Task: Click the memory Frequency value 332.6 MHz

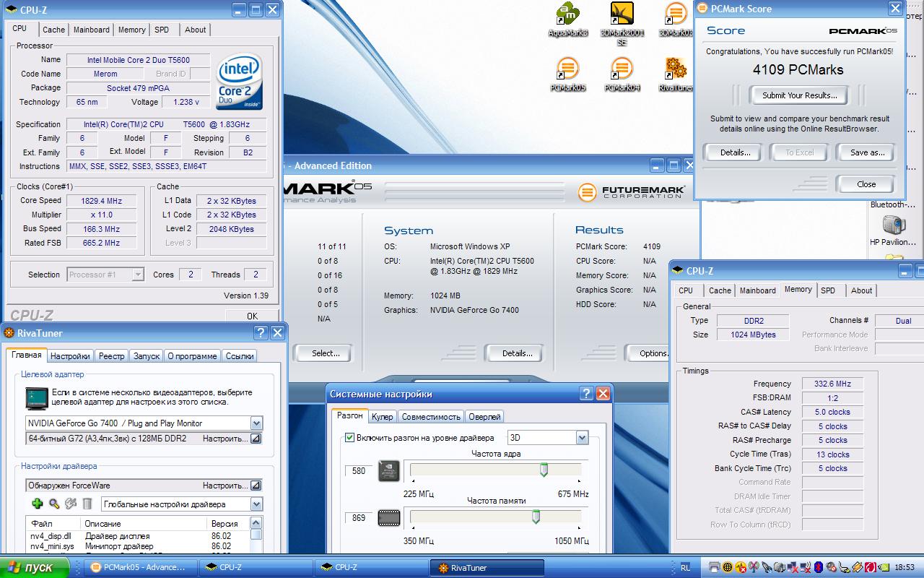Action: pyautogui.click(x=832, y=384)
